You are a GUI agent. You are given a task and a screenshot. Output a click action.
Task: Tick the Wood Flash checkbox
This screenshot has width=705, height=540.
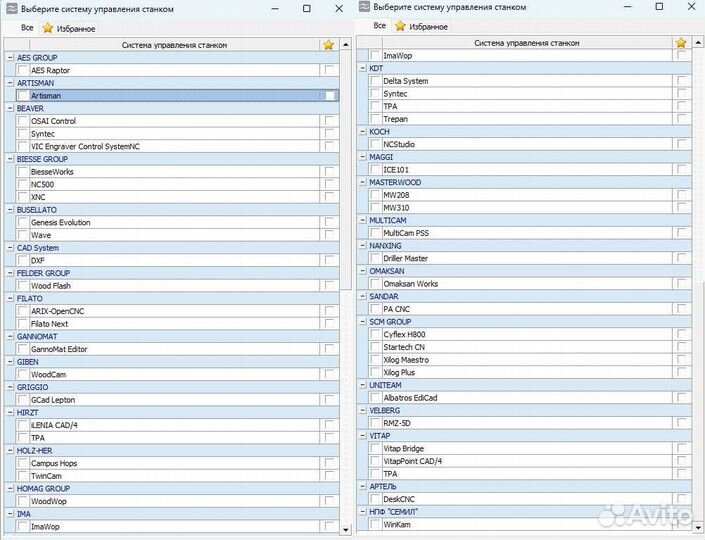tap(22, 286)
